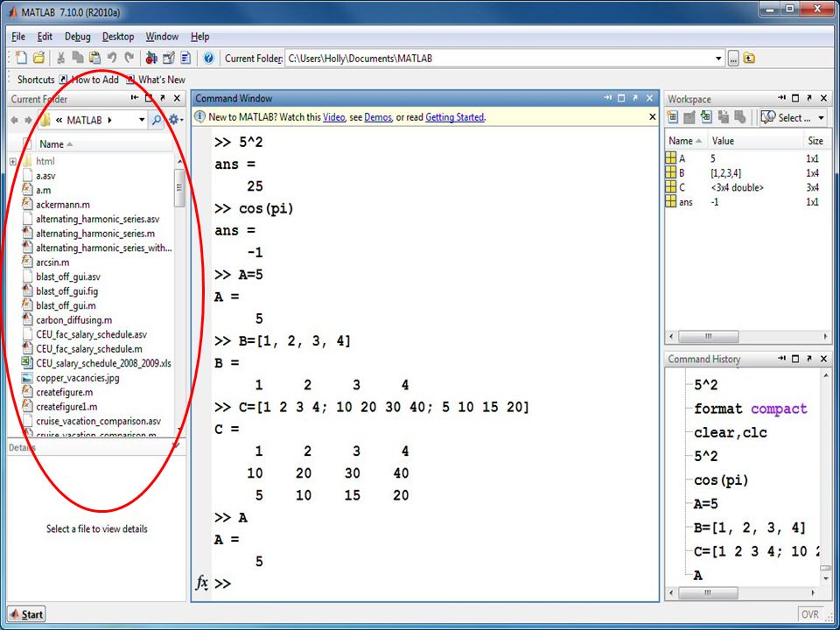Click the variable icon next to A in Workspace

(671, 158)
